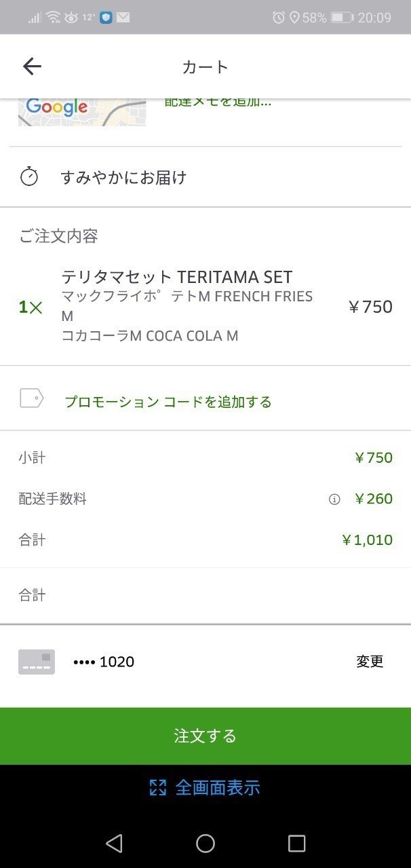This screenshot has height=868, width=411.
Task: Select the clock icon next to すみやかにお届け
Action: (28, 176)
